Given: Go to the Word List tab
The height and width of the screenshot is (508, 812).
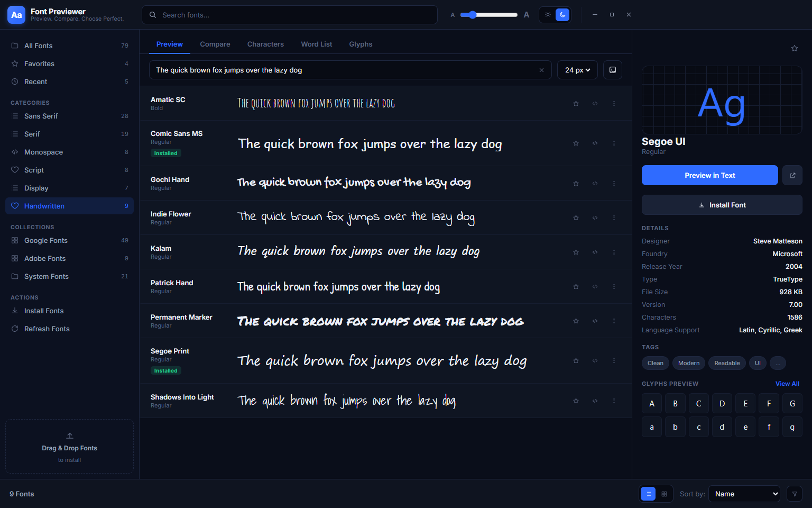Looking at the screenshot, I should coord(317,44).
